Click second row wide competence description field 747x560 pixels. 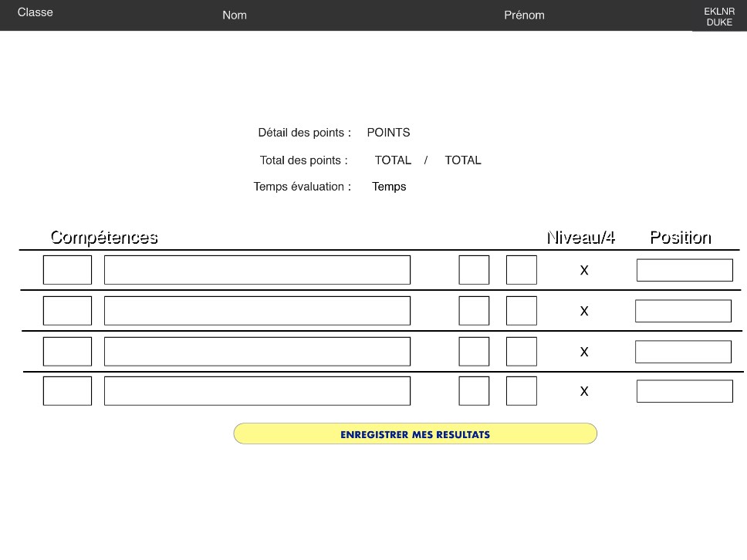pyautogui.click(x=257, y=311)
